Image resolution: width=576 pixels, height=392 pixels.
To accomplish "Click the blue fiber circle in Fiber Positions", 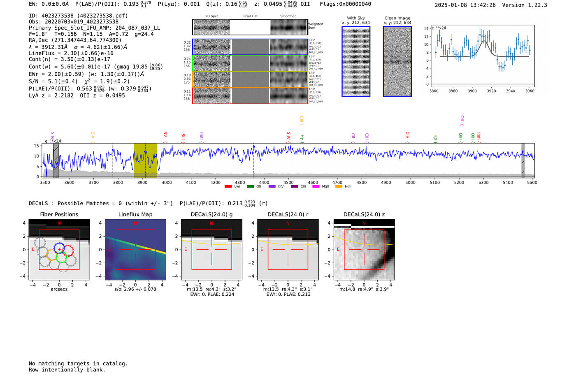I will point(59,248).
